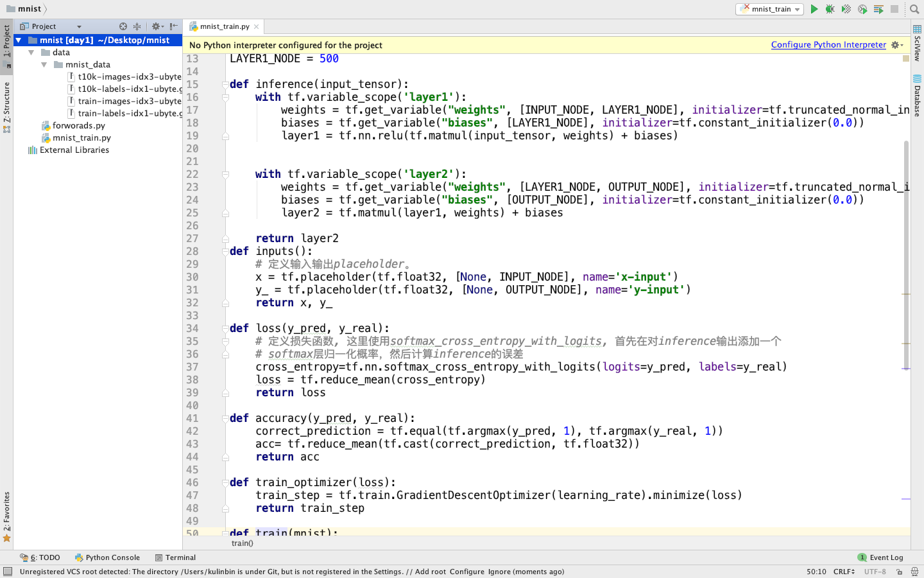
Task: Click the gray stop button
Action: (894, 9)
